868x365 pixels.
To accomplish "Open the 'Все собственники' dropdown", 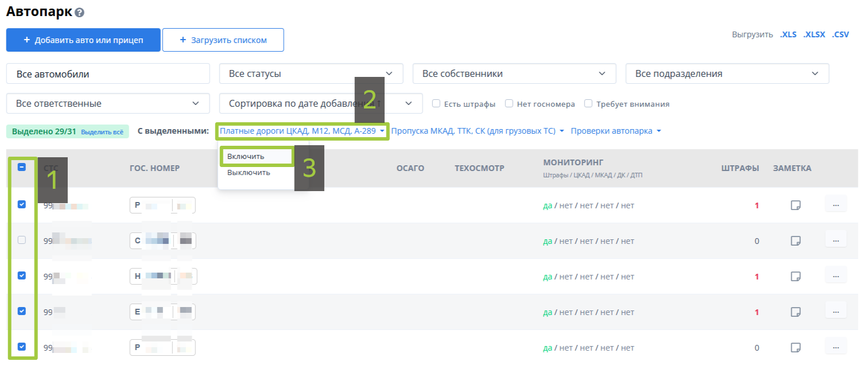I will click(x=514, y=73).
